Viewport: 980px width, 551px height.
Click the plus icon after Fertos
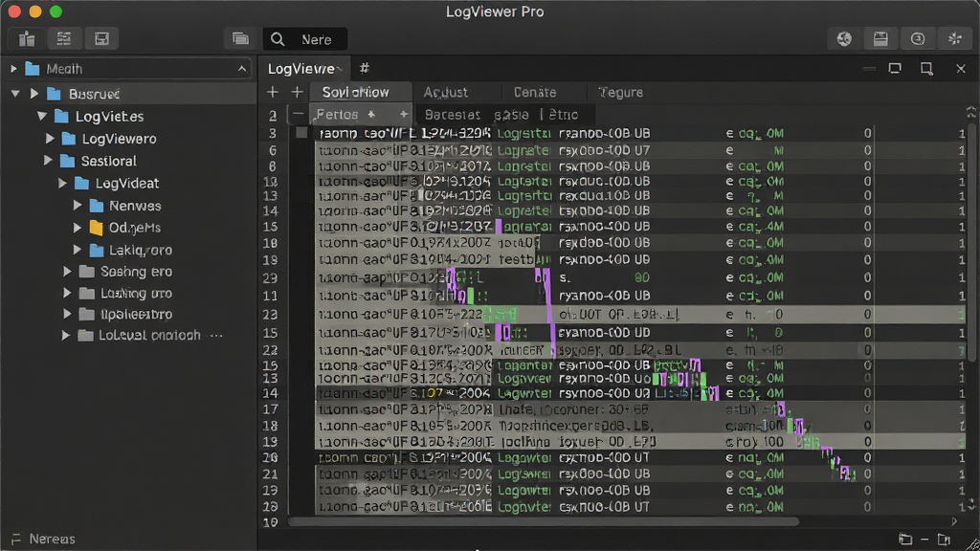(404, 115)
